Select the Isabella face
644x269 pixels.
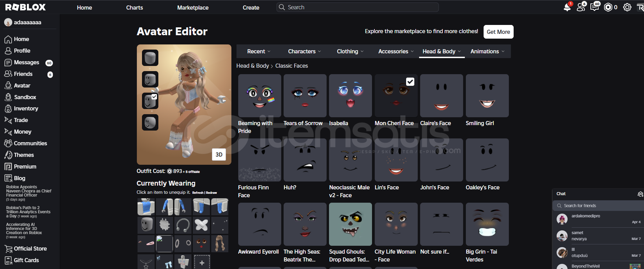[350, 96]
